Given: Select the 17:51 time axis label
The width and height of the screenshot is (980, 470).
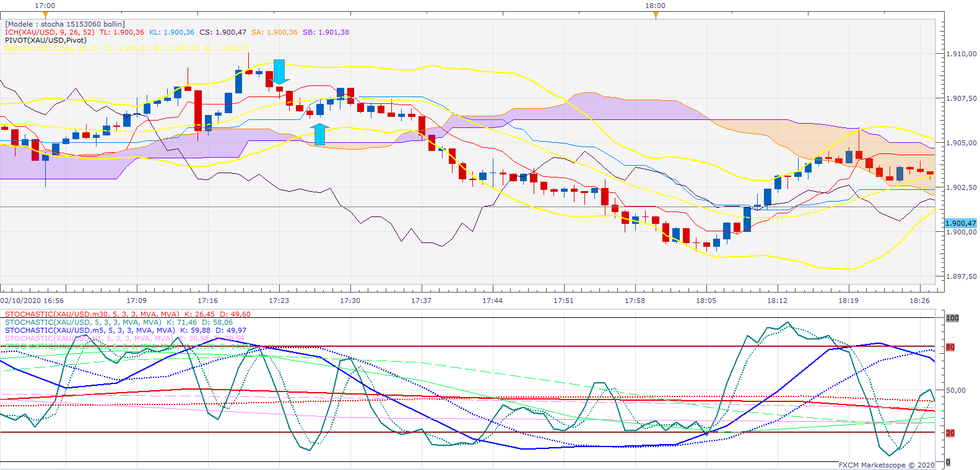Looking at the screenshot, I should tap(564, 301).
